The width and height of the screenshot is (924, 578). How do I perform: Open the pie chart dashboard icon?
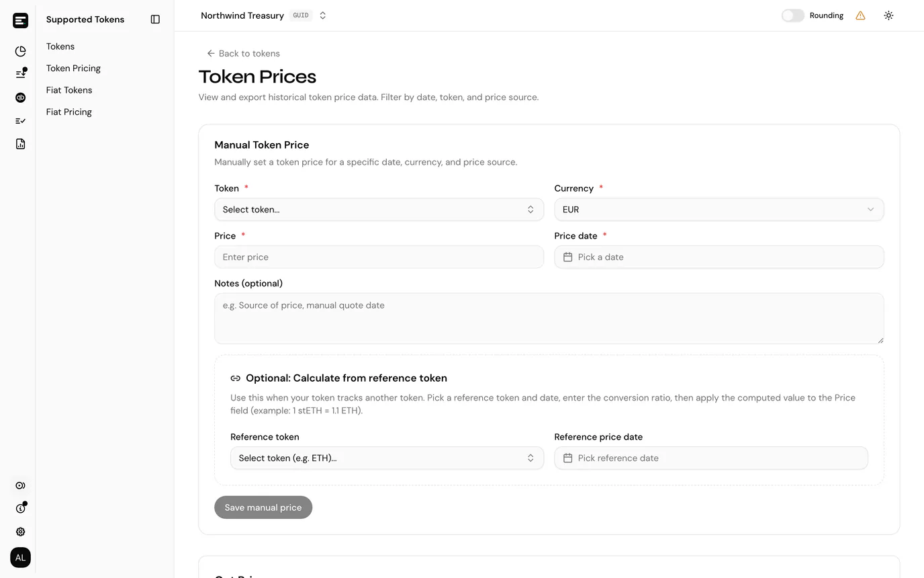pyautogui.click(x=20, y=51)
